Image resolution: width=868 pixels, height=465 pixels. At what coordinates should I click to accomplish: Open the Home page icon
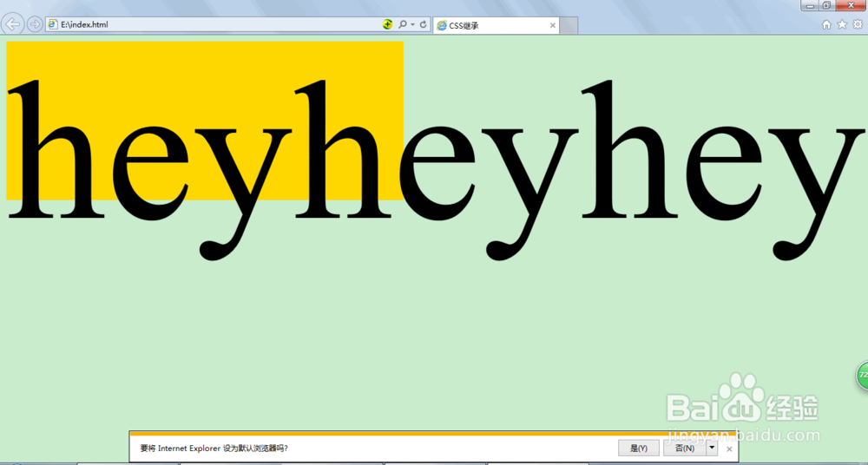click(826, 24)
